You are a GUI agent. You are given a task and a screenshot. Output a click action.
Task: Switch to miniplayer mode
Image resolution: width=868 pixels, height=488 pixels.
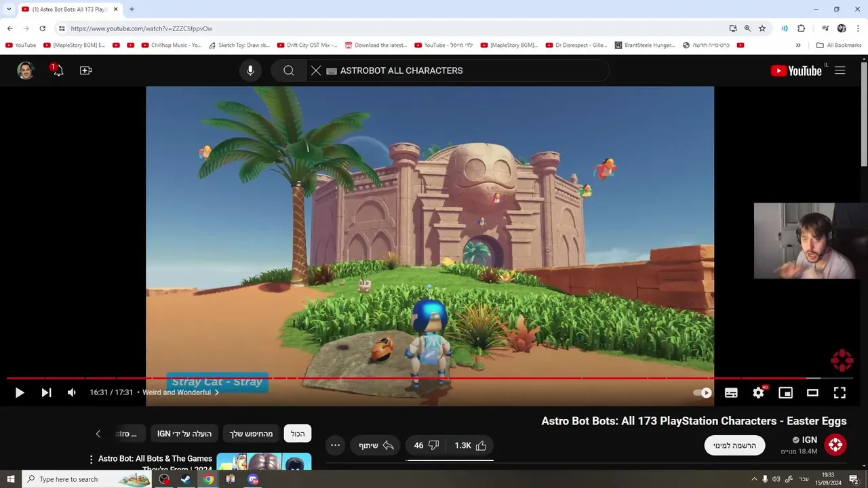[x=785, y=392]
